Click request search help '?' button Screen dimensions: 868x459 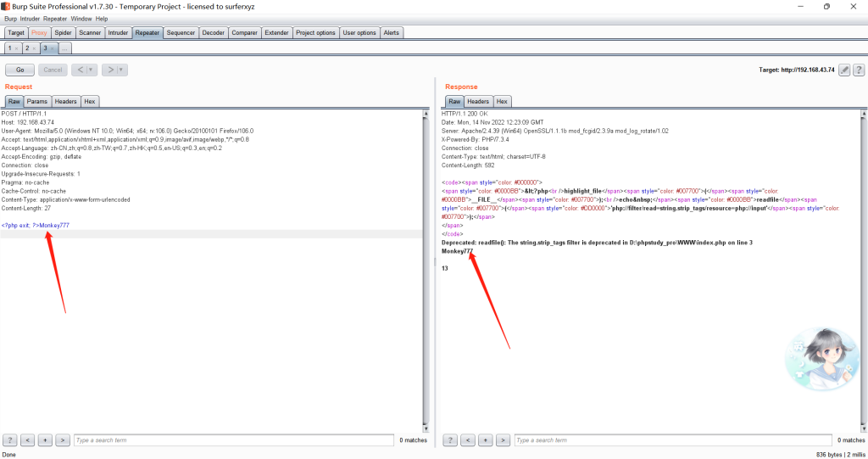10,440
